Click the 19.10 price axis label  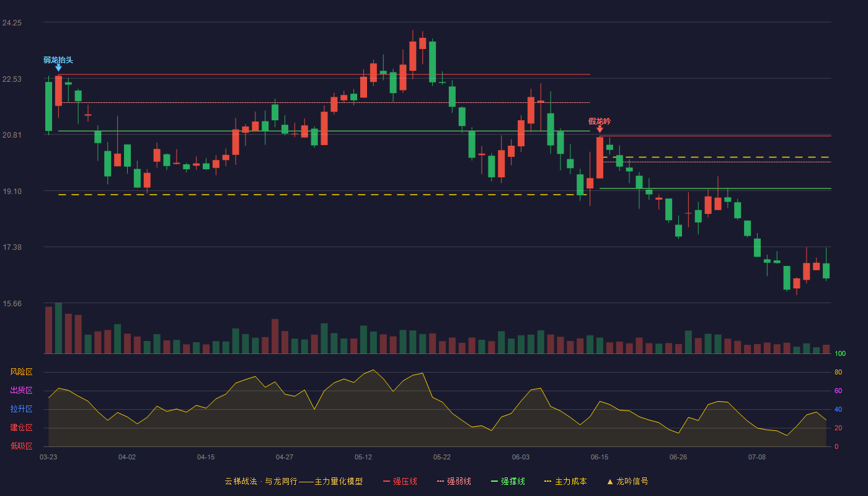12,192
